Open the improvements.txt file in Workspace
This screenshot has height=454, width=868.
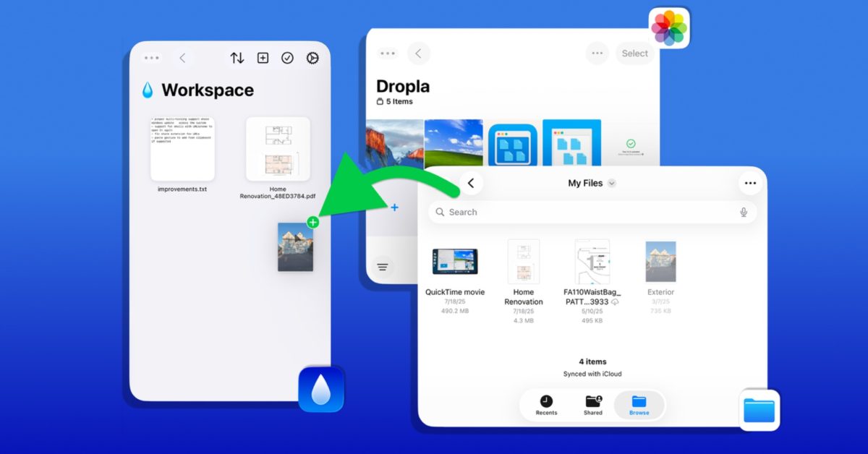(182, 148)
